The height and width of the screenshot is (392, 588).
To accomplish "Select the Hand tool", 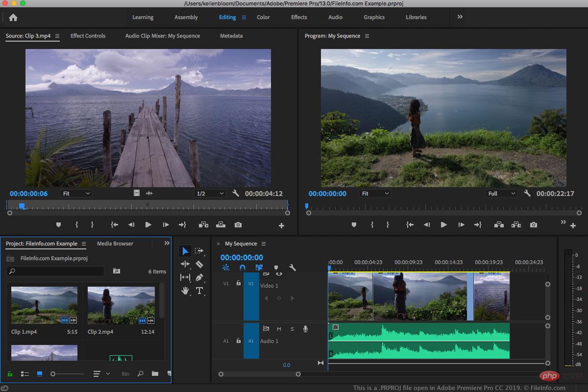I will coord(185,291).
